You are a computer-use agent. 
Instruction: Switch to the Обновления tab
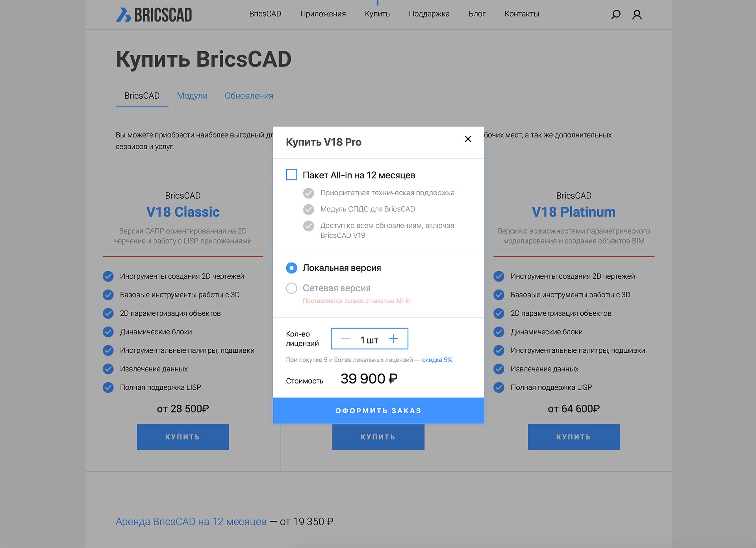[249, 96]
